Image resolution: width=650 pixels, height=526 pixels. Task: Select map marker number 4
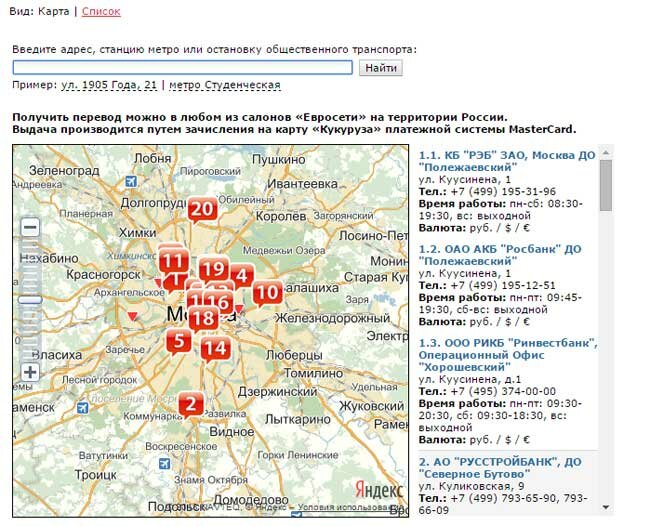tap(242, 276)
